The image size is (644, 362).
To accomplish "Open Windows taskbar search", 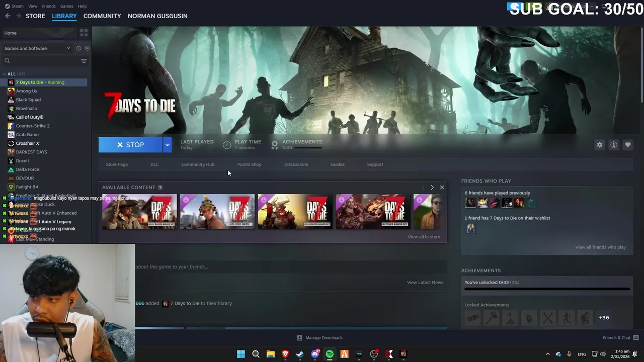I will 256,354.
